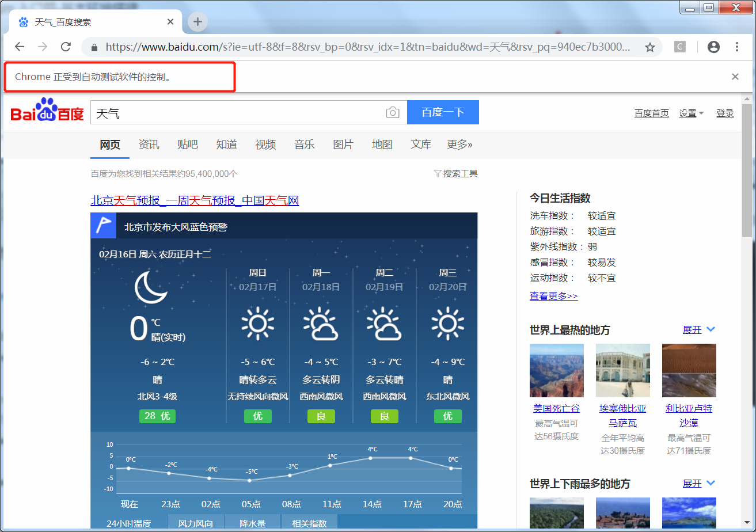Click the sun icon for 周三
Screen dimensions: 756x532
point(448,324)
